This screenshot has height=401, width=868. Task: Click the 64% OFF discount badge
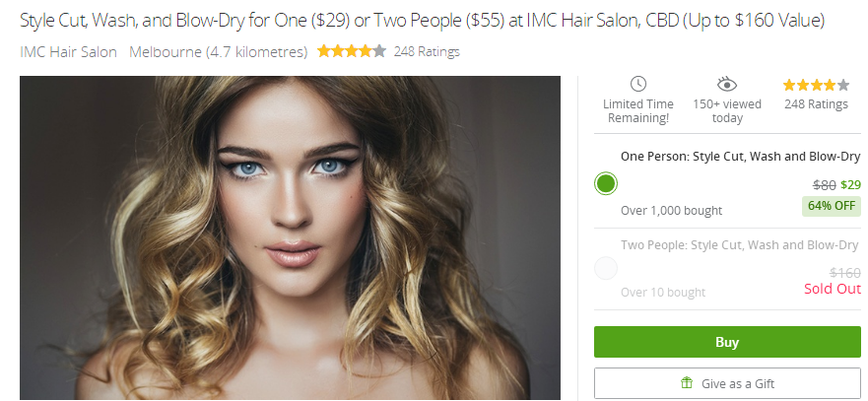831,206
